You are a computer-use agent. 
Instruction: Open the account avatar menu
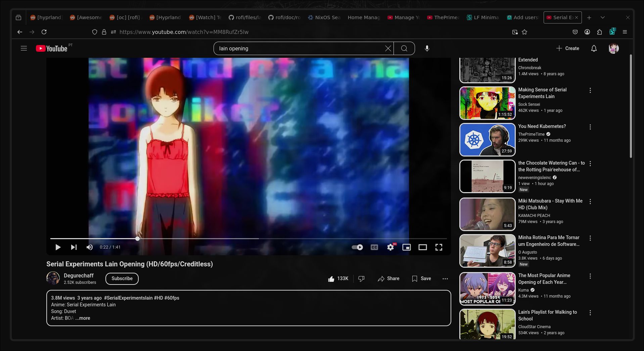[613, 48]
